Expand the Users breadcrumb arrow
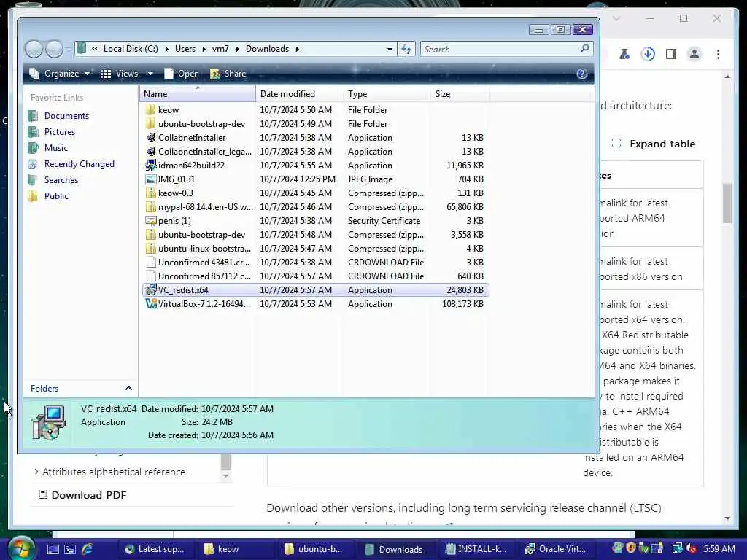The height and width of the screenshot is (560, 747). (204, 49)
